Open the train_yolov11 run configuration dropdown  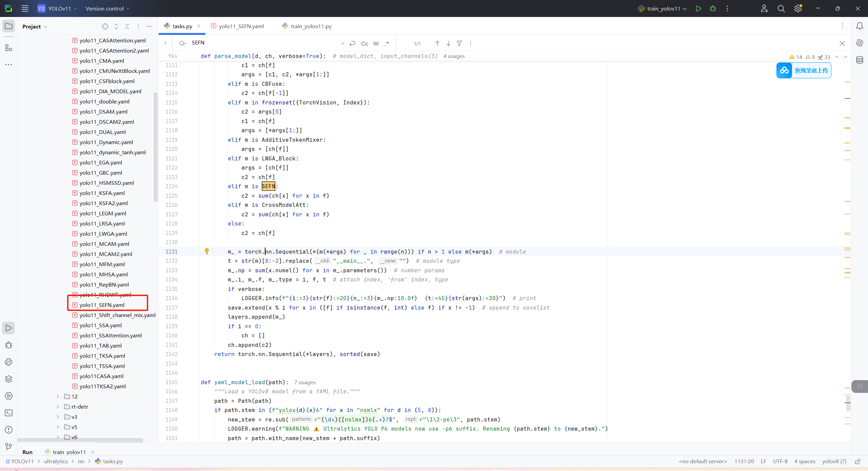point(663,8)
